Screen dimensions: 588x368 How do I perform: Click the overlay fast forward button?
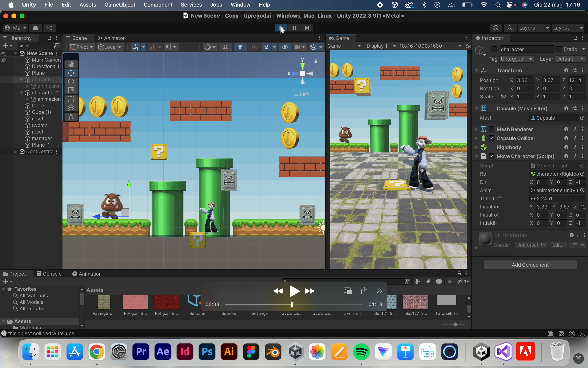(x=310, y=291)
